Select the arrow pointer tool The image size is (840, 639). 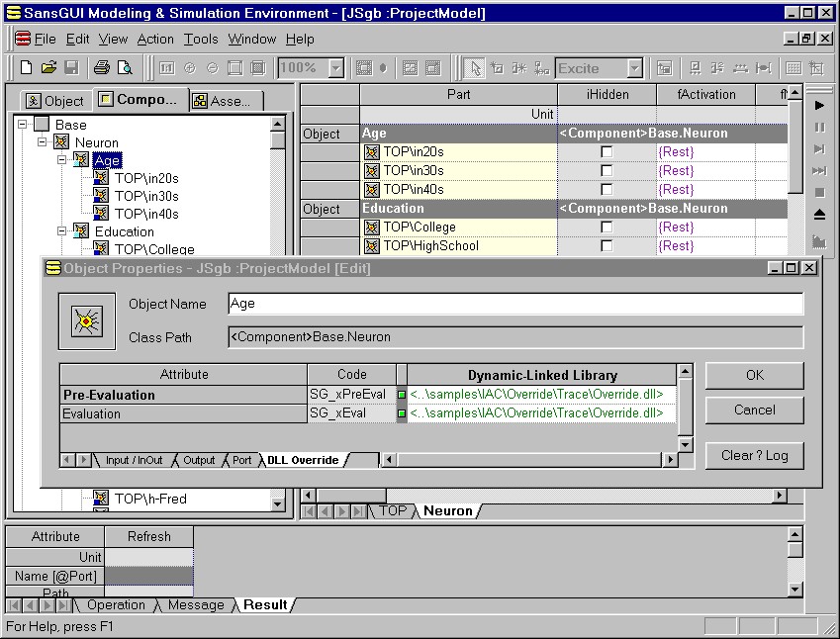pos(475,68)
